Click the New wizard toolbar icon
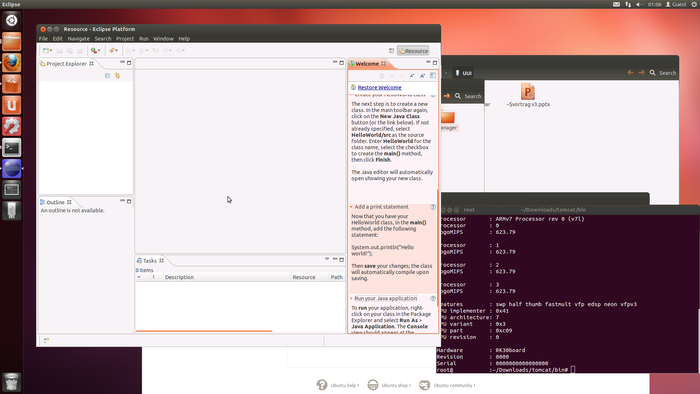The width and height of the screenshot is (700, 394). (x=46, y=50)
